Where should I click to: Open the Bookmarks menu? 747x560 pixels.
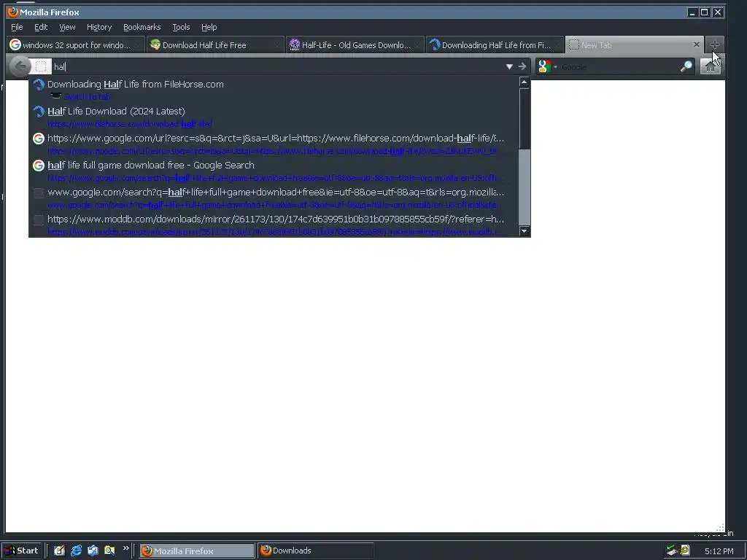click(x=142, y=27)
